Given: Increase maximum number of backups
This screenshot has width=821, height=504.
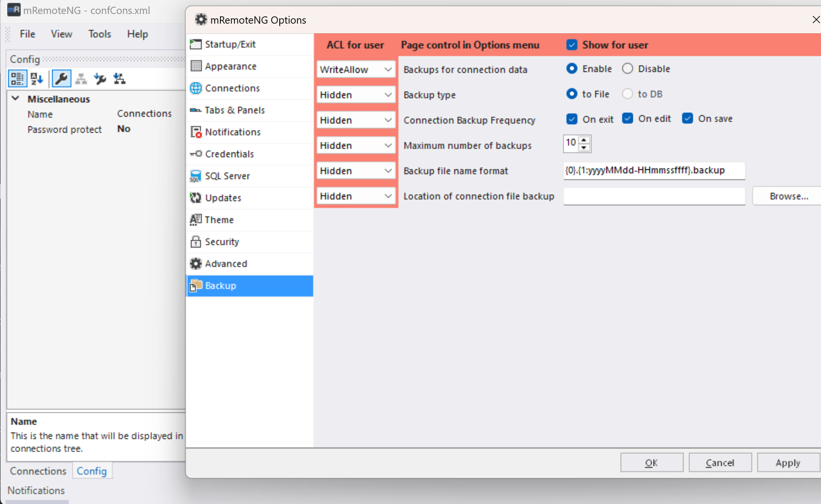Looking at the screenshot, I should (x=584, y=140).
